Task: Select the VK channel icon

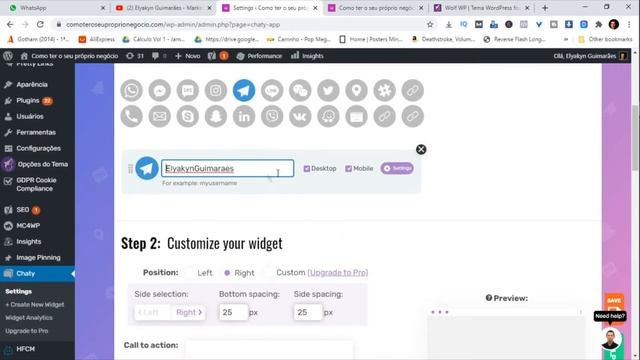Action: point(300,116)
